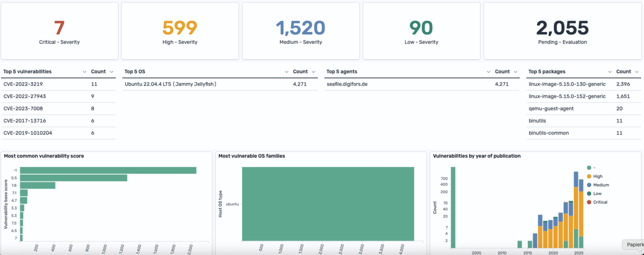Click chevron icon beside Top 5 vulnerabilities header
Image resolution: width=644 pixels, height=255 pixels.
[84, 72]
